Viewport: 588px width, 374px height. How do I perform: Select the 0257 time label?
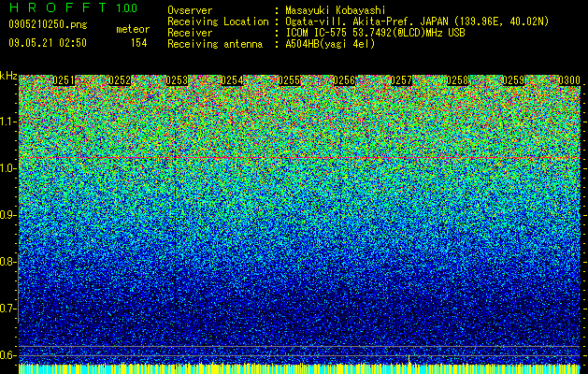[x=401, y=80]
